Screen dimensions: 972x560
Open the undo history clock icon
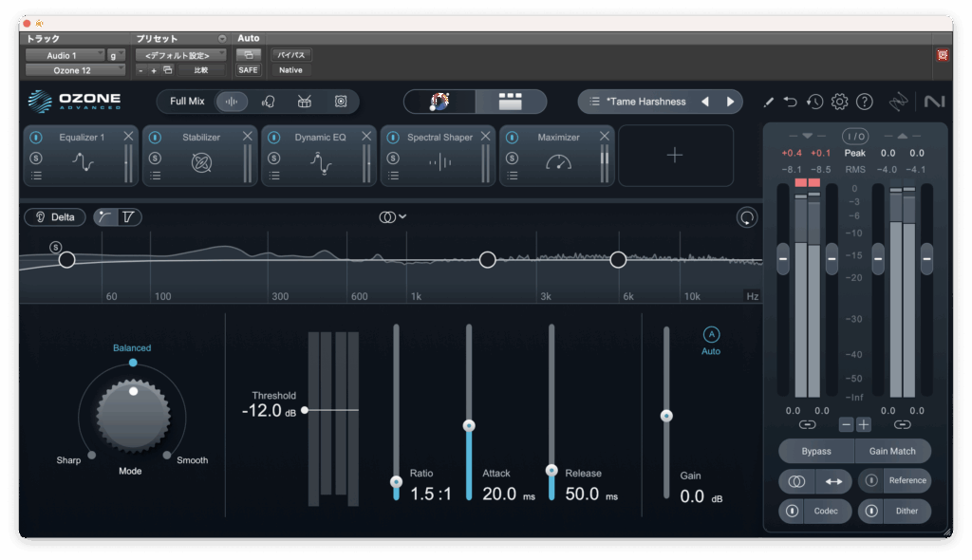(814, 102)
